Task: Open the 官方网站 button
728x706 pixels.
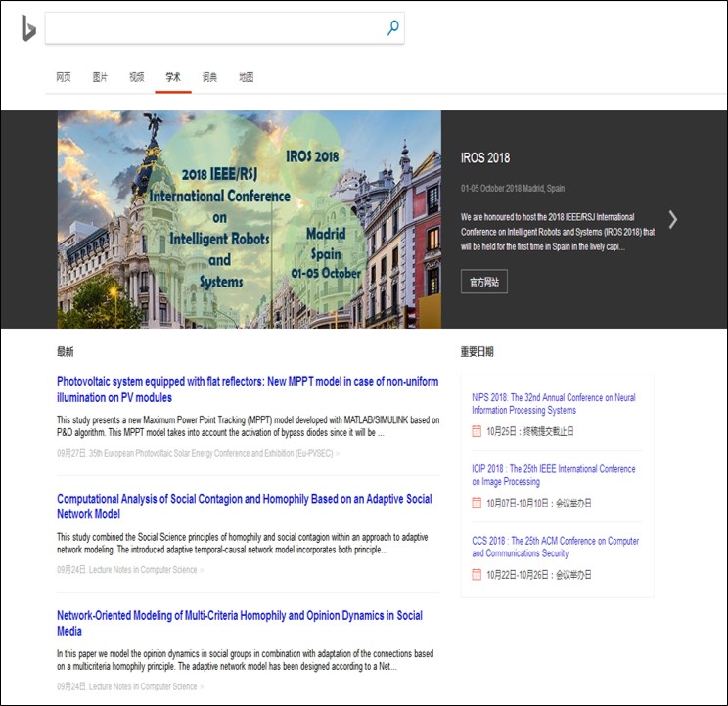Action: tap(484, 282)
